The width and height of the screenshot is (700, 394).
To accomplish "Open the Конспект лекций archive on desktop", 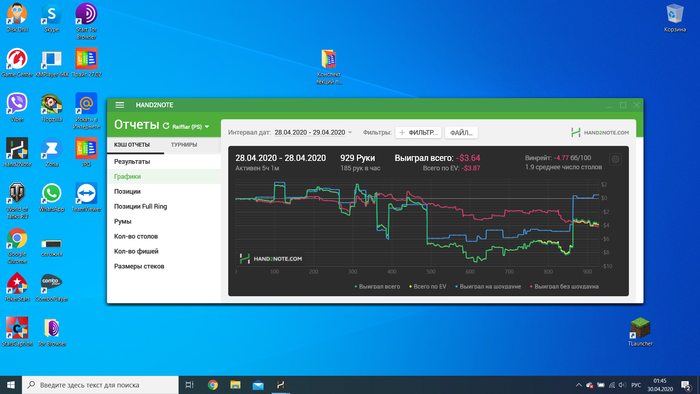I will (x=329, y=66).
